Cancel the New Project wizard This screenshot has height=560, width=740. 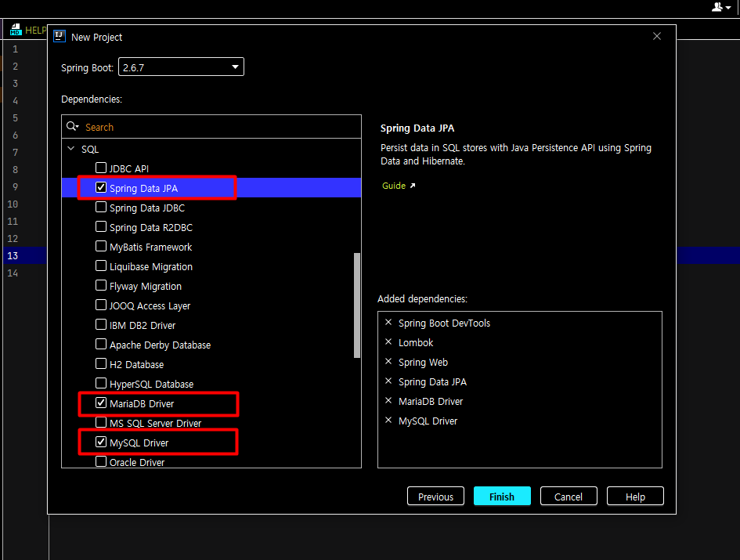pyautogui.click(x=569, y=497)
